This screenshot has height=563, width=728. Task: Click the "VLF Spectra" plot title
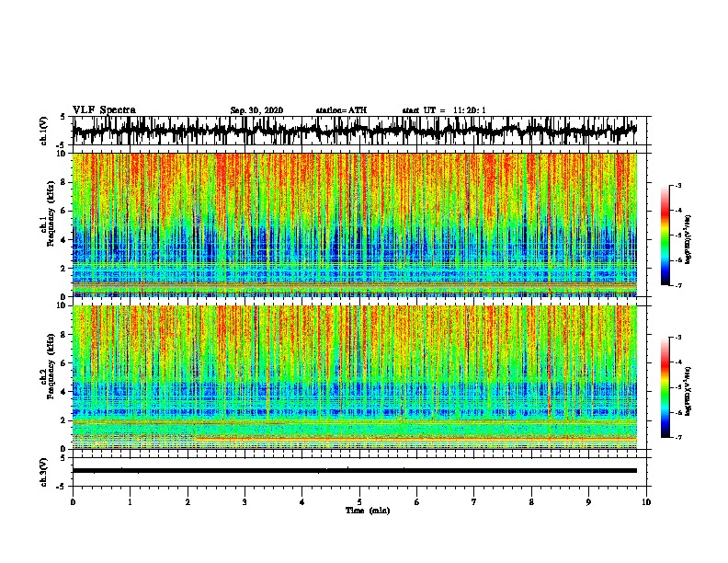[x=105, y=110]
